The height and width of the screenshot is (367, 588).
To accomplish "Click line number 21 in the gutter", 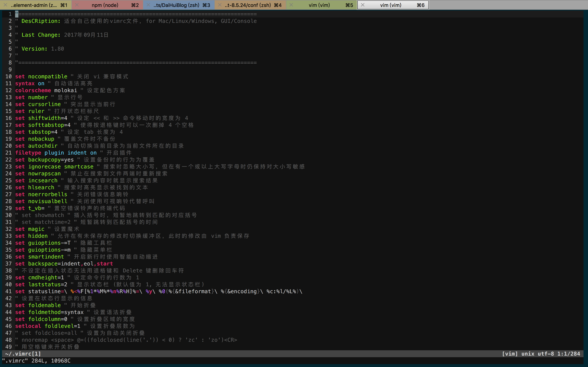I will tap(9, 153).
